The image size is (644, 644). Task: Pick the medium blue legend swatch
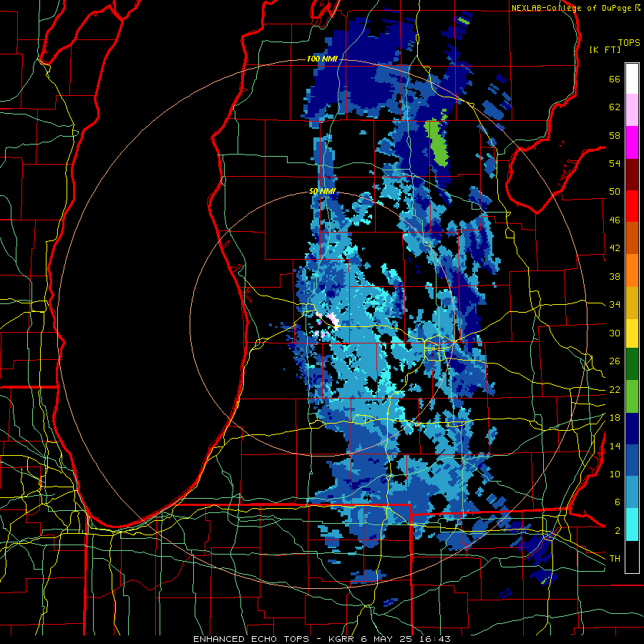coord(632,461)
